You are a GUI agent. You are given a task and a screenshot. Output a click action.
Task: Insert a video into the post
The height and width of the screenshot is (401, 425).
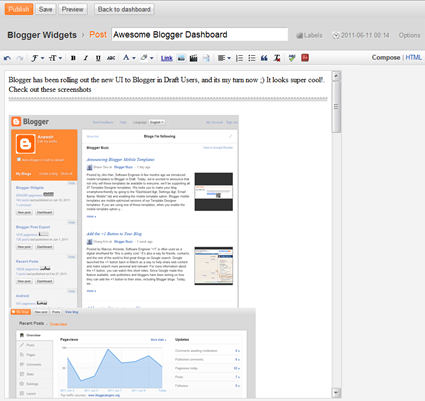tap(193, 58)
